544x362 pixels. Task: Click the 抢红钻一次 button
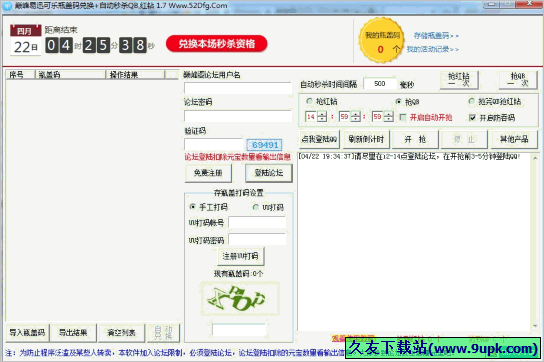[459, 80]
